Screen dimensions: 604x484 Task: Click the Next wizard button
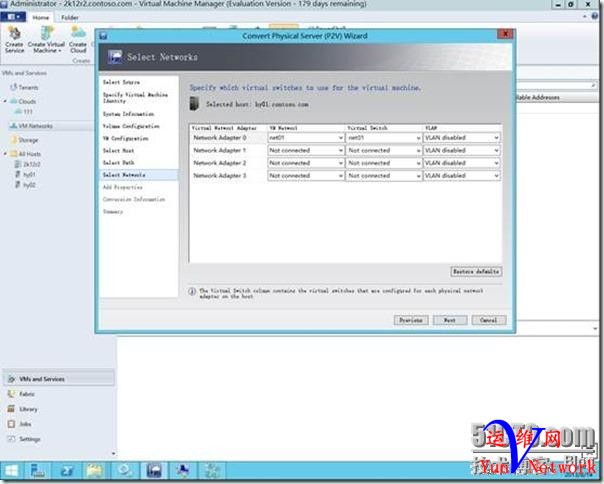tap(450, 320)
